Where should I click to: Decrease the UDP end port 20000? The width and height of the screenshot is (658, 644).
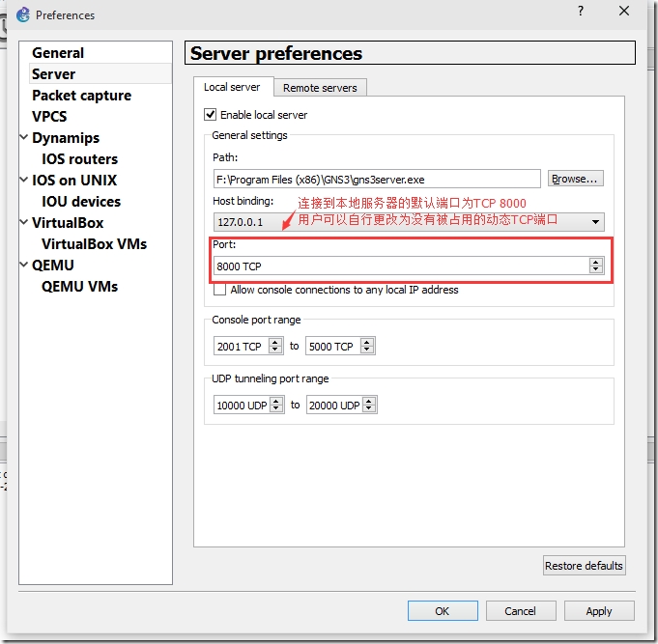pyautogui.click(x=369, y=408)
